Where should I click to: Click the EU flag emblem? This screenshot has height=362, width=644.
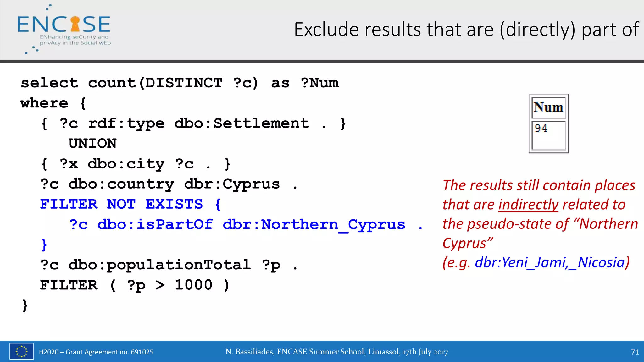(21, 351)
